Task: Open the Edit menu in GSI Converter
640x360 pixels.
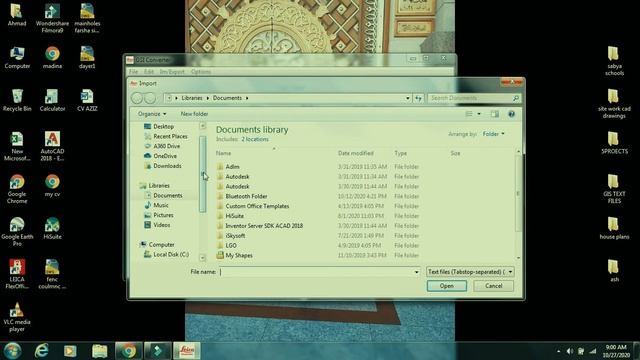Action: pos(149,71)
